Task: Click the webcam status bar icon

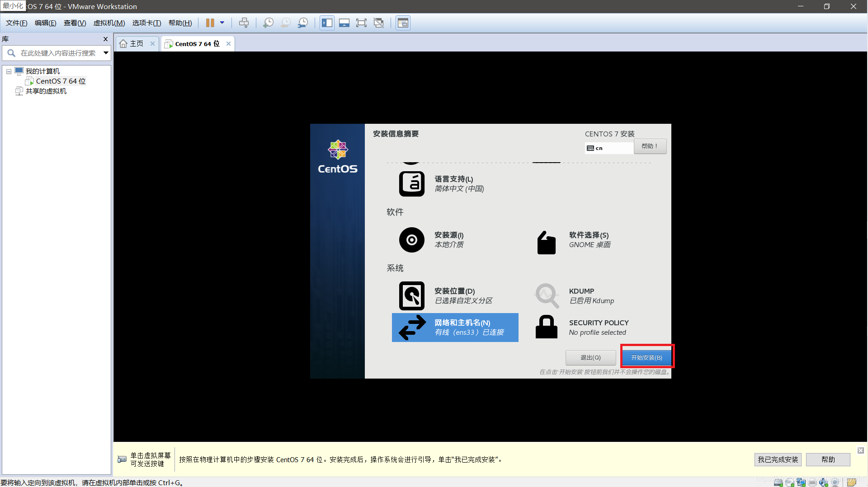Action: tap(835, 482)
